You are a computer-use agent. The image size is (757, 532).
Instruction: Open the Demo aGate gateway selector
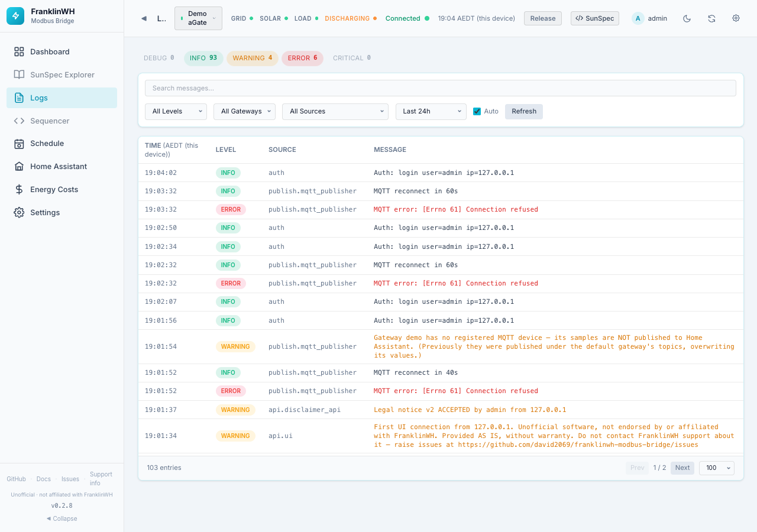198,18
